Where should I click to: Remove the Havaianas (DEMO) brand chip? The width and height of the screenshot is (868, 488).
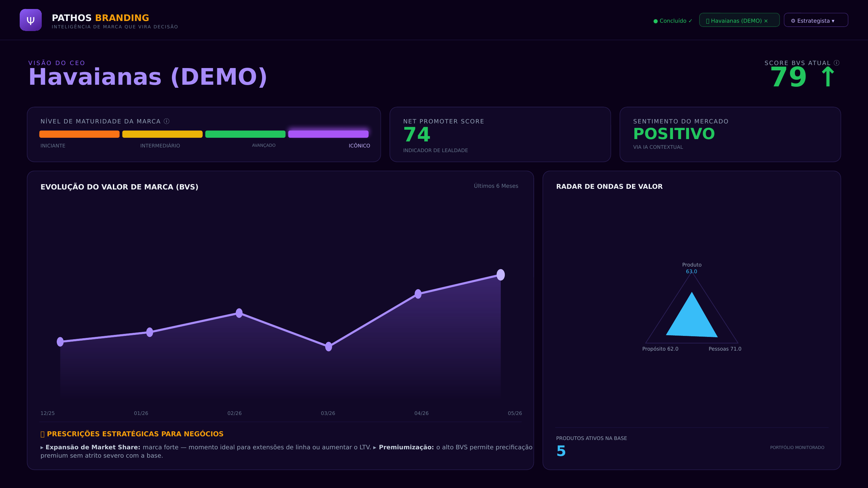766,21
